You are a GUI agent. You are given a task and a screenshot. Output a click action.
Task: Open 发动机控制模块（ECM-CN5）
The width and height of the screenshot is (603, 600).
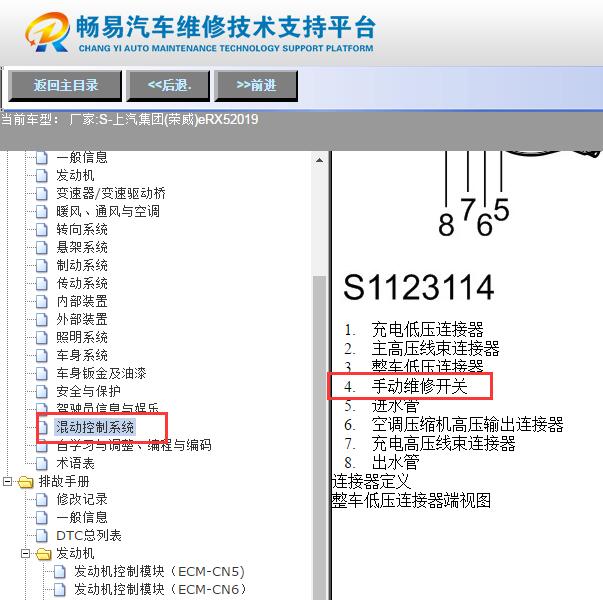[159, 572]
